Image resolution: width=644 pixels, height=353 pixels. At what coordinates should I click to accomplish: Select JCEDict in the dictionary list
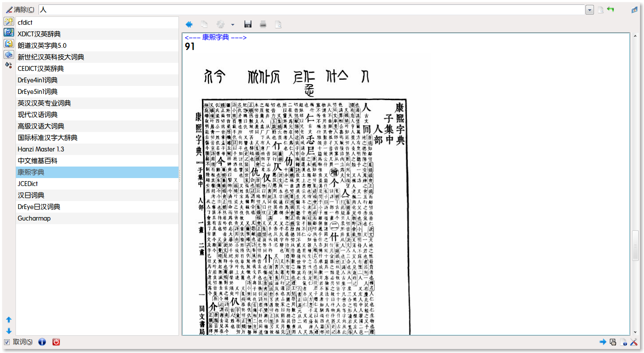pyautogui.click(x=97, y=184)
